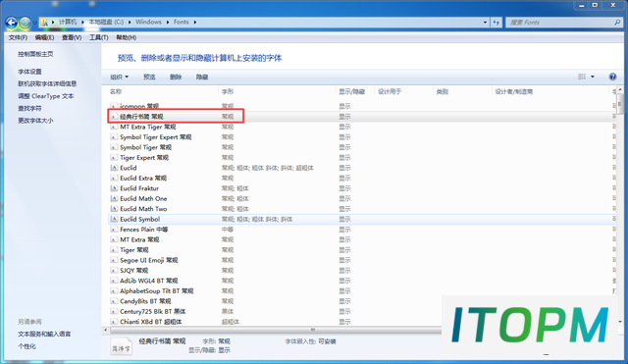Select the SJQY 常规 font icon
Screen dimensions: 628x364
114,270
